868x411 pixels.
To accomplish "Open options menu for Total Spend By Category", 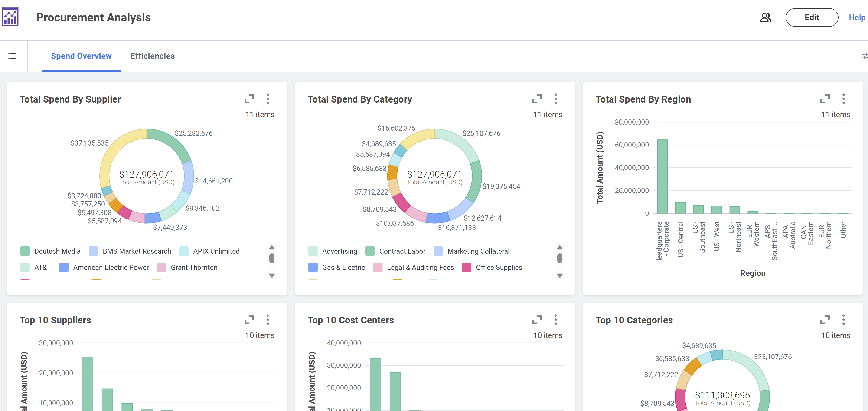I will [556, 99].
